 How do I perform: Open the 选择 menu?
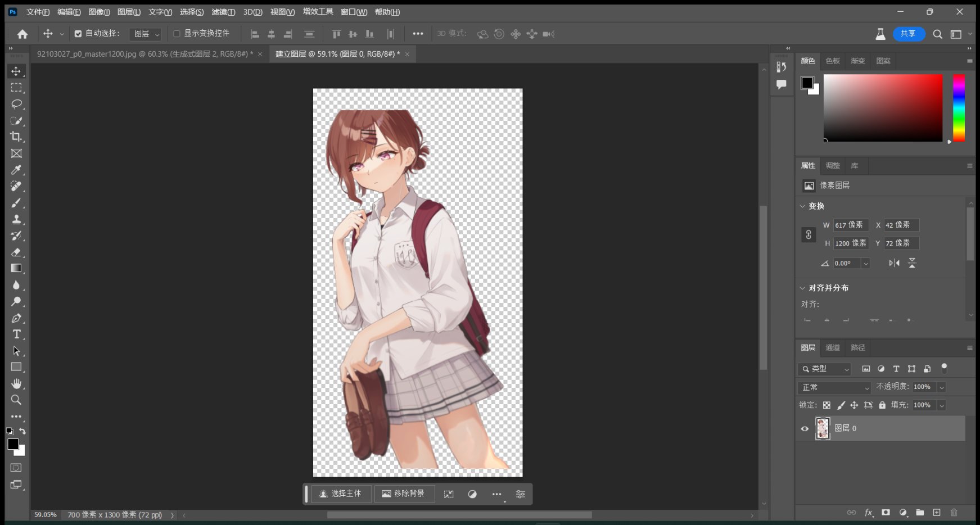point(192,12)
